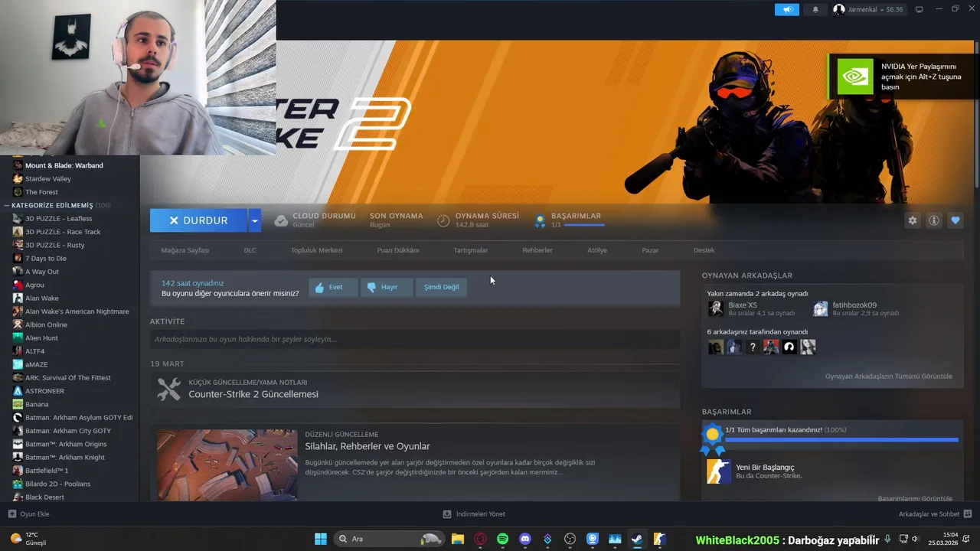The width and height of the screenshot is (980, 551).
Task: Open Counter-Strike 2 Güncellemesi patch notes
Action: pos(253,394)
